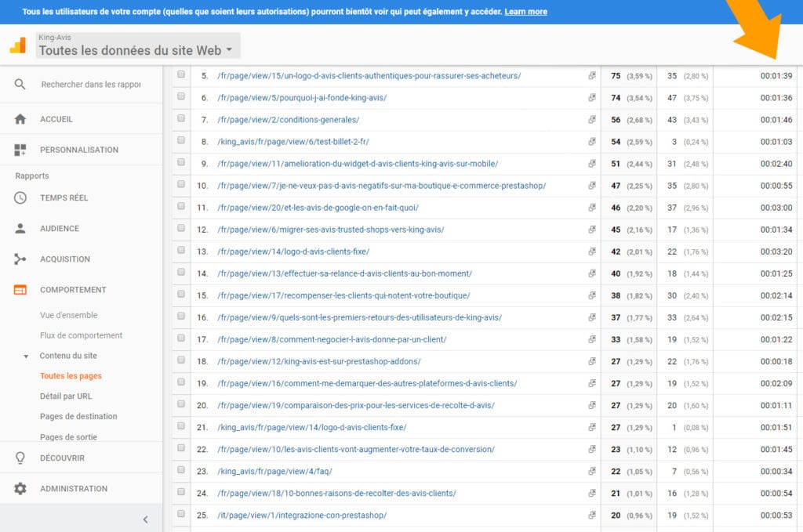The width and height of the screenshot is (803, 532).
Task: Open the Comportement reports menu
Action: (73, 290)
